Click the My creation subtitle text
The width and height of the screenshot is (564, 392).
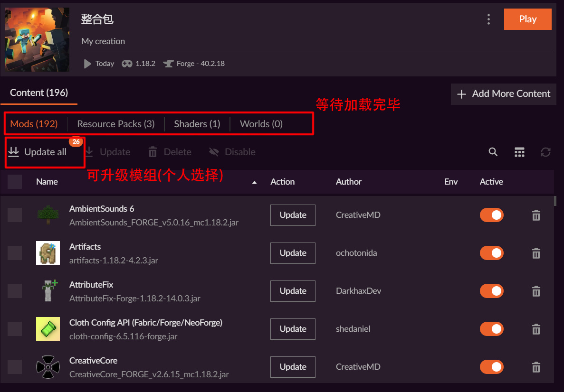pyautogui.click(x=103, y=41)
